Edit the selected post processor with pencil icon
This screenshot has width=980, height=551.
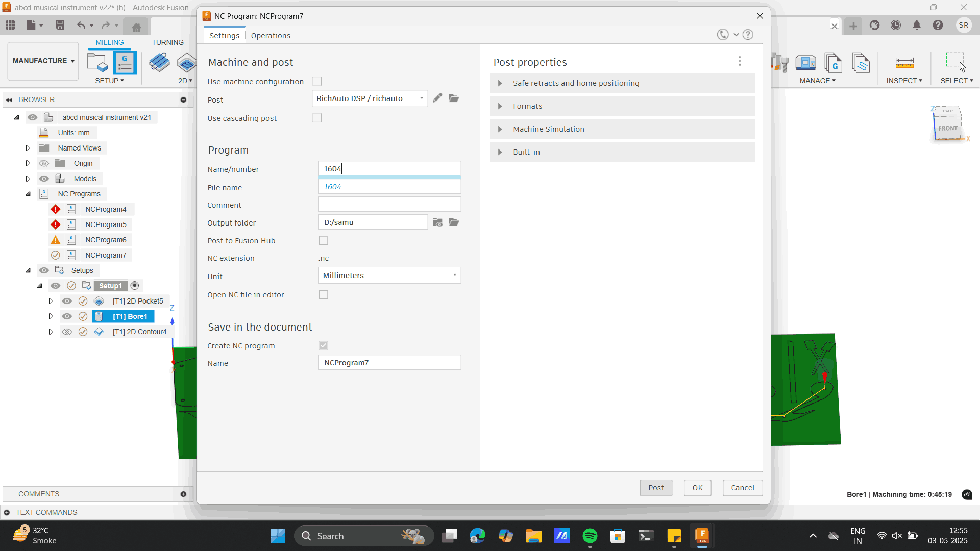(437, 98)
